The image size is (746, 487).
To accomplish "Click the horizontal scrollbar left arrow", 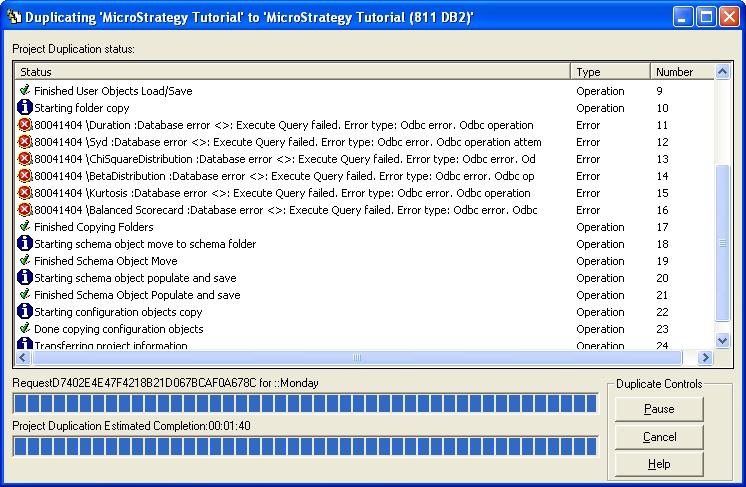I will (x=23, y=358).
